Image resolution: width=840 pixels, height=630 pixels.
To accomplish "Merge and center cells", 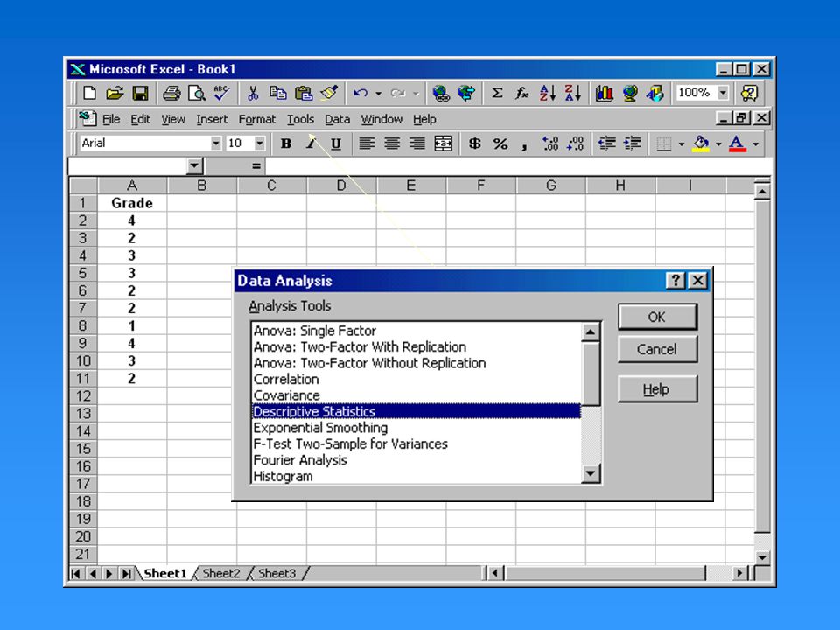I will 443,143.
